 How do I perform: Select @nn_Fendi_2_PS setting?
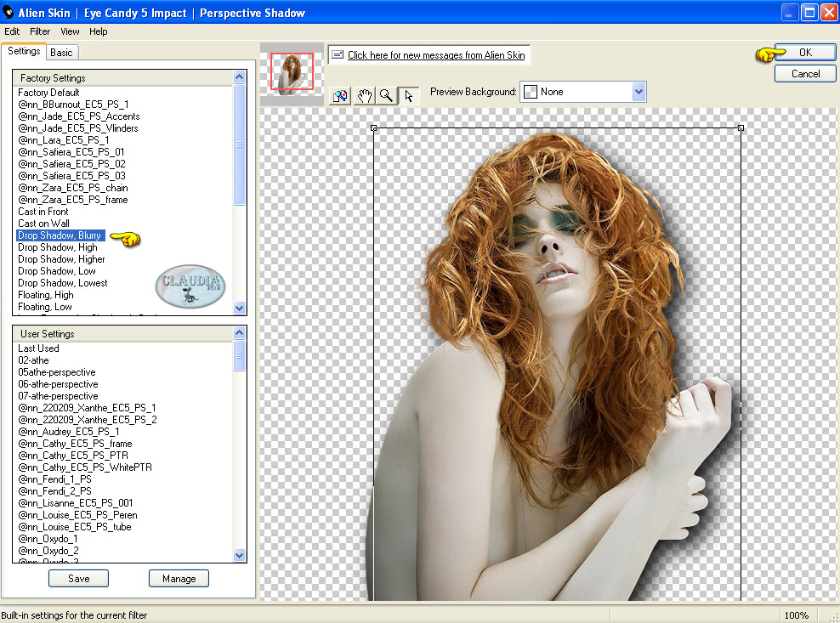[x=54, y=491]
